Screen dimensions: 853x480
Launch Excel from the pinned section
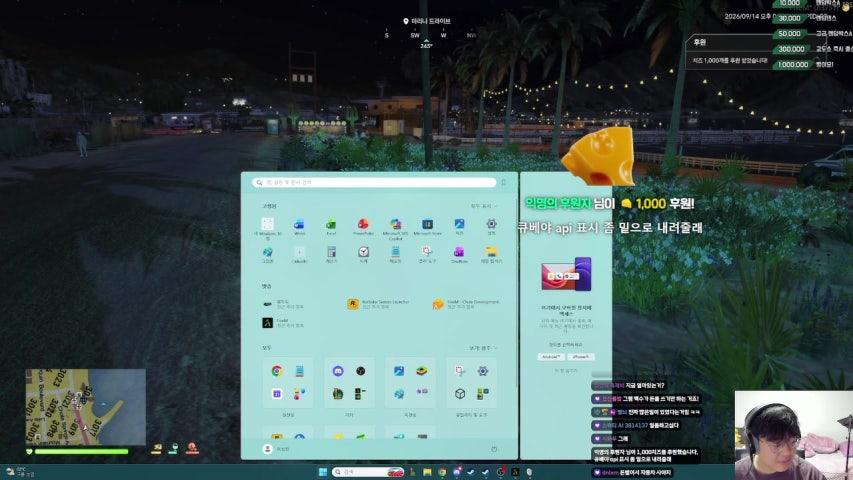(x=331, y=226)
